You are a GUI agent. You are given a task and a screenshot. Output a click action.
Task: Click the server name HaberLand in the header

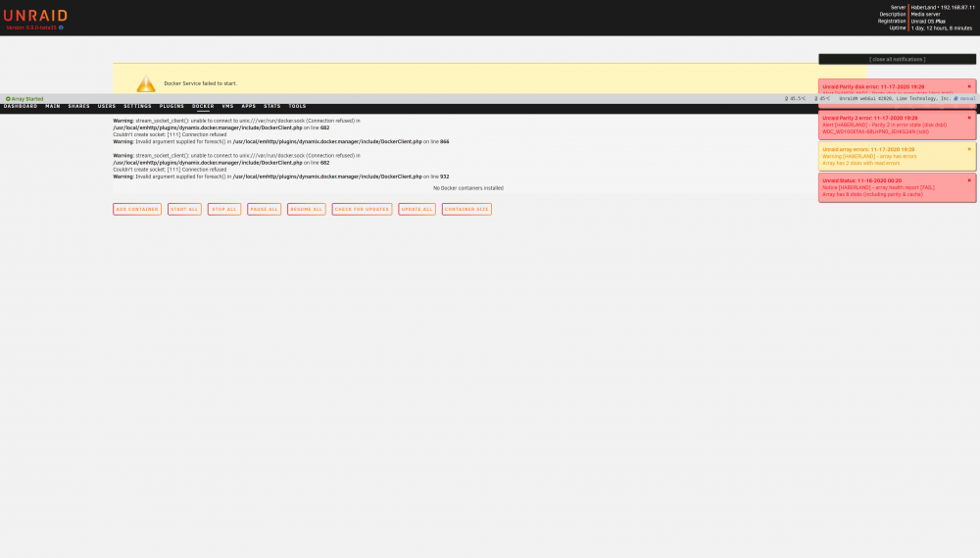click(x=923, y=8)
